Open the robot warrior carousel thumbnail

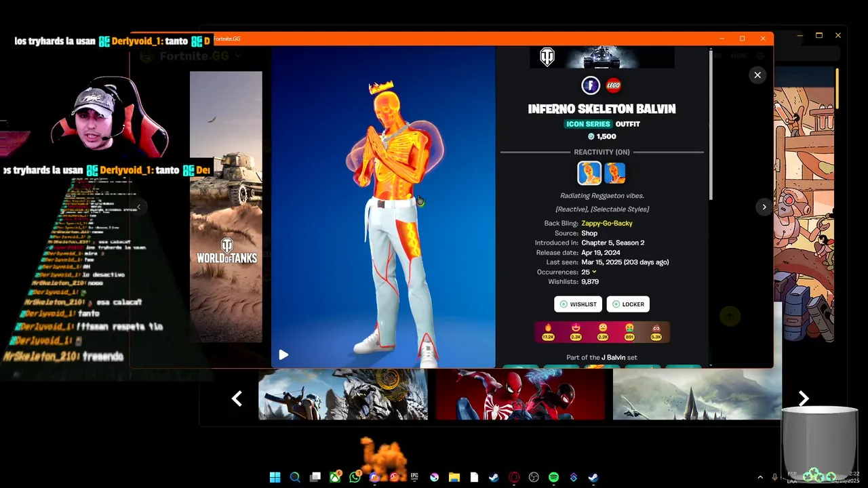[343, 394]
